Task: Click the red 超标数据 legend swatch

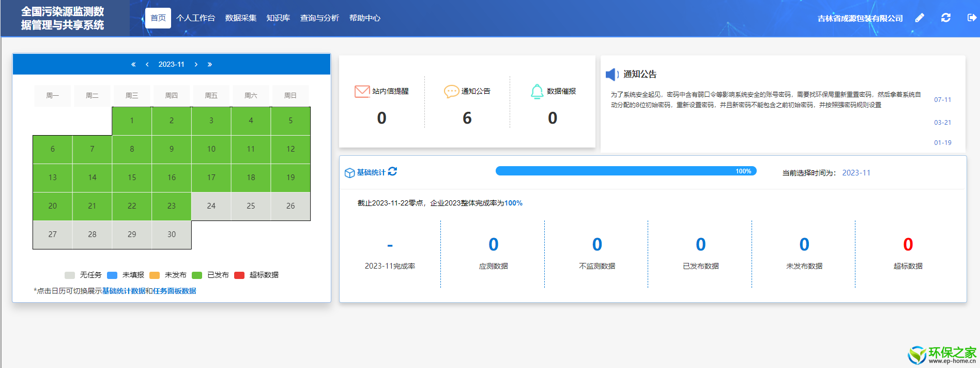Action: click(239, 275)
